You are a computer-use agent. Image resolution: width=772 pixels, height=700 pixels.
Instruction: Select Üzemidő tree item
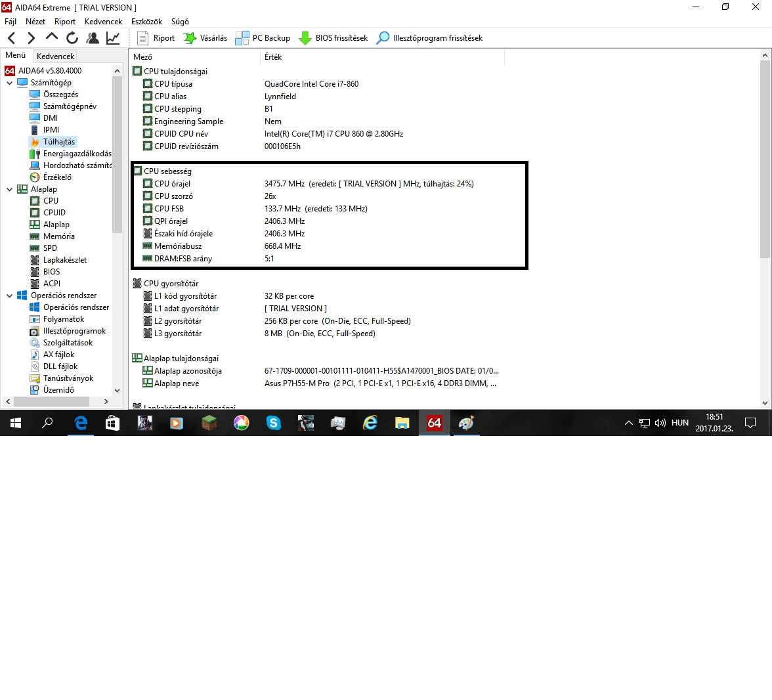(58, 390)
